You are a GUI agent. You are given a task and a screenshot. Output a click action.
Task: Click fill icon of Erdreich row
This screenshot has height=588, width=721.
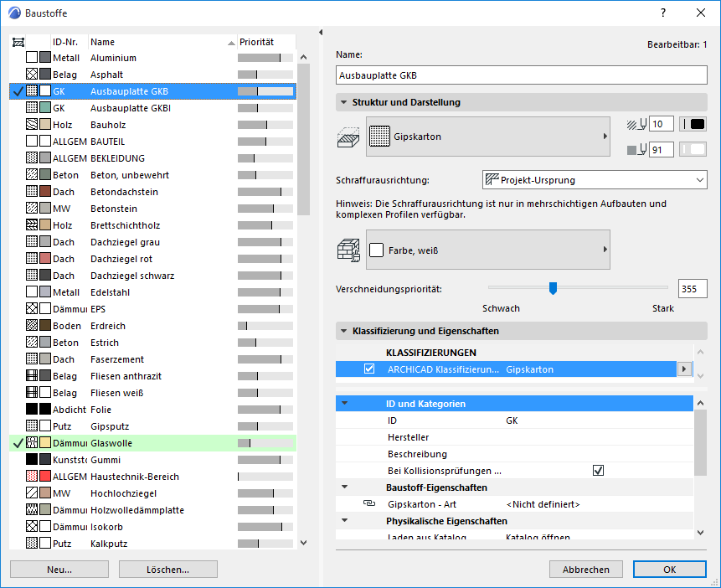click(32, 325)
